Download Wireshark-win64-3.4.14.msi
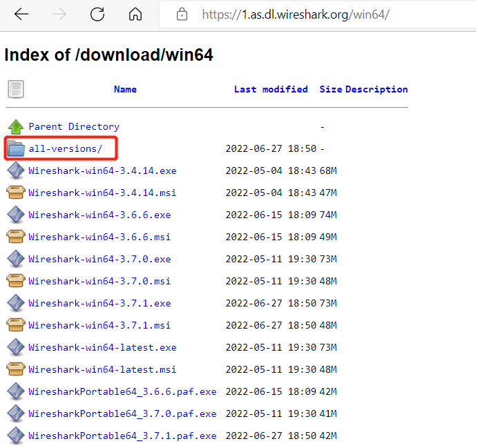 pos(102,193)
